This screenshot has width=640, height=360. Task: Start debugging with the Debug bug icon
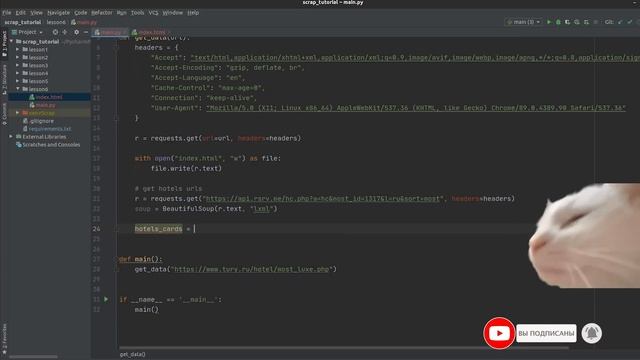pos(558,22)
